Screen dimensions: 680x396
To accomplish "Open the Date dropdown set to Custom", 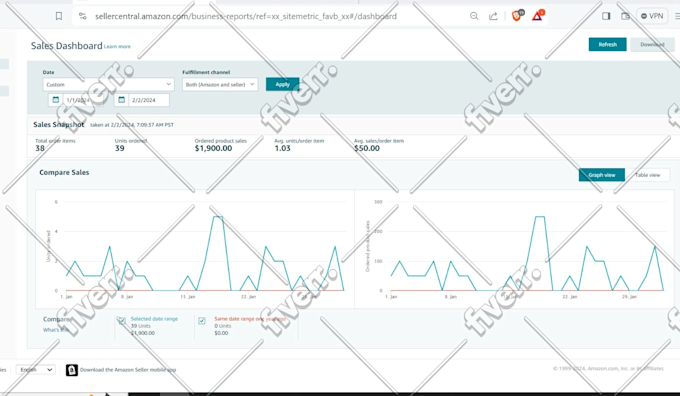I will (108, 84).
